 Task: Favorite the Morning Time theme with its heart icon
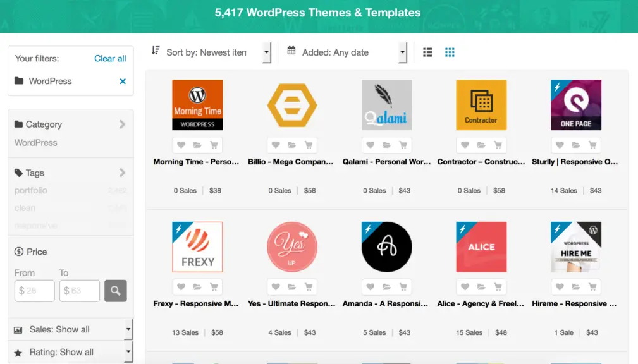[x=181, y=145]
